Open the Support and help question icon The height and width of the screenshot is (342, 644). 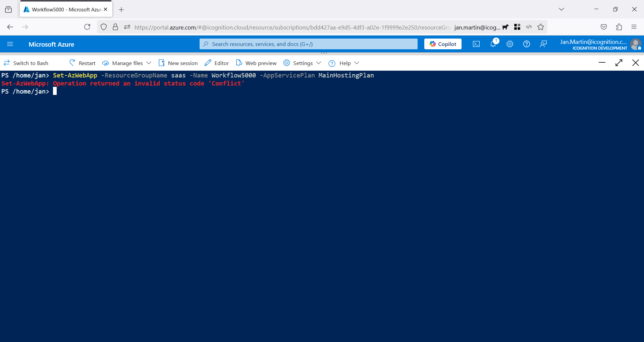pos(527,44)
